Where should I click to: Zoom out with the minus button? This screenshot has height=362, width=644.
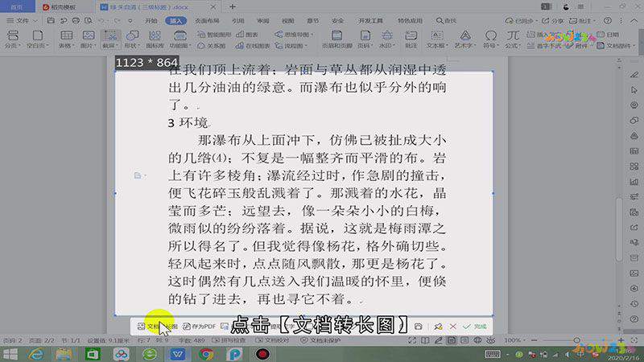pyautogui.click(x=534, y=340)
